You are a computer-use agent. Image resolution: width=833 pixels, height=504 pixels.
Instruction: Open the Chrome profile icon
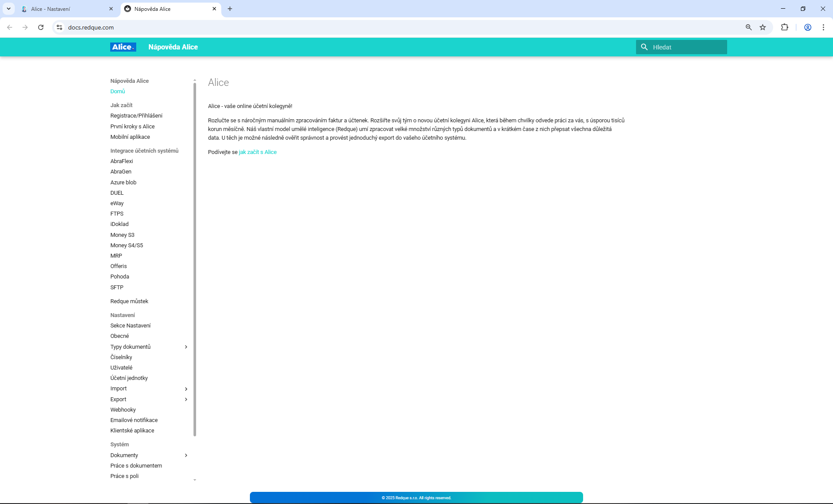[808, 27]
